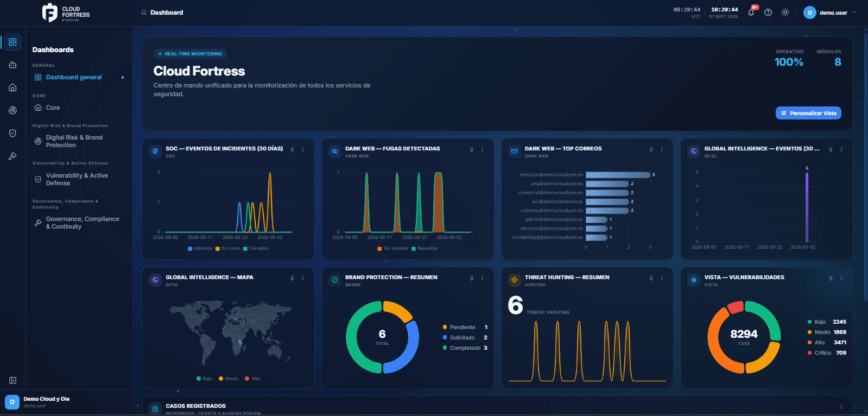
Task: Toggle Bajo level in map legend
Action: (x=204, y=379)
